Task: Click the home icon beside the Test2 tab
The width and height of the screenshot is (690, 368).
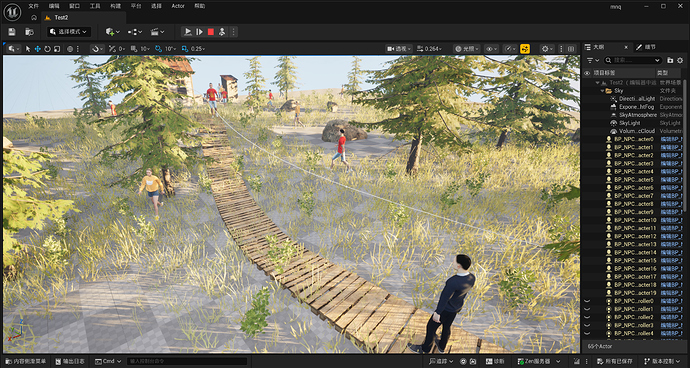Action: (34, 18)
